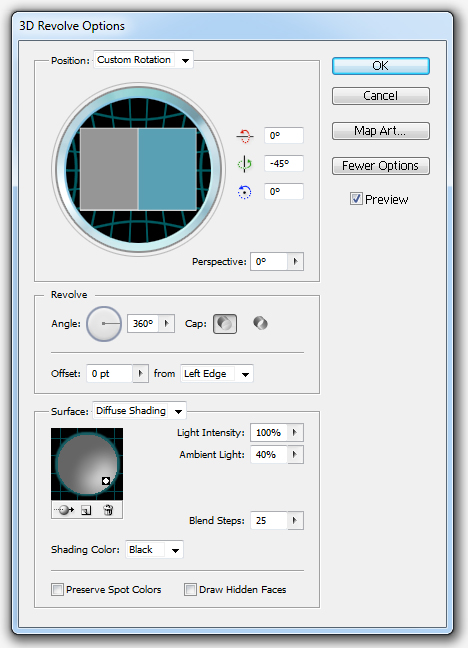Select the hollow cap appearance icon
Image resolution: width=468 pixels, height=648 pixels.
[x=260, y=323]
